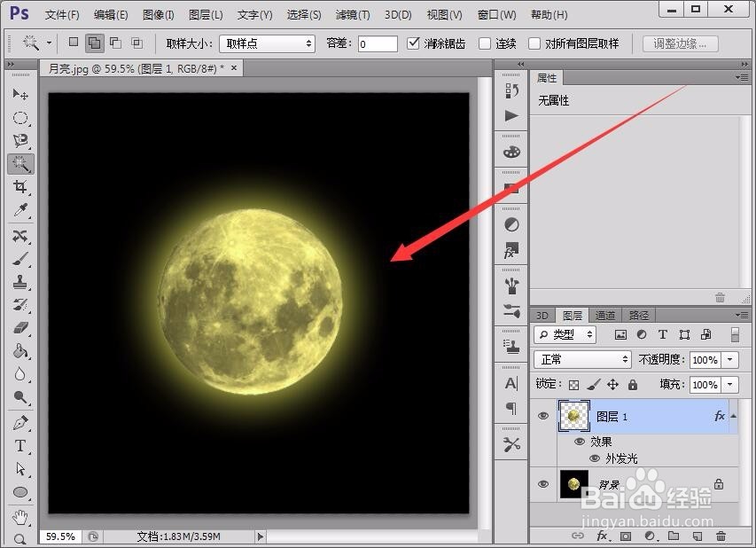This screenshot has height=548, width=756.
Task: Select the Paint Bucket tool
Action: pyautogui.click(x=20, y=350)
